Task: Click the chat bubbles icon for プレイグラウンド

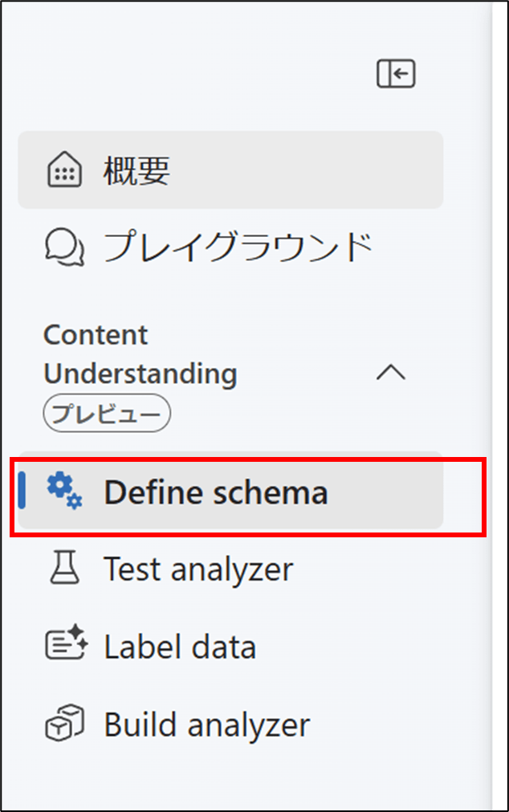Action: [65, 247]
